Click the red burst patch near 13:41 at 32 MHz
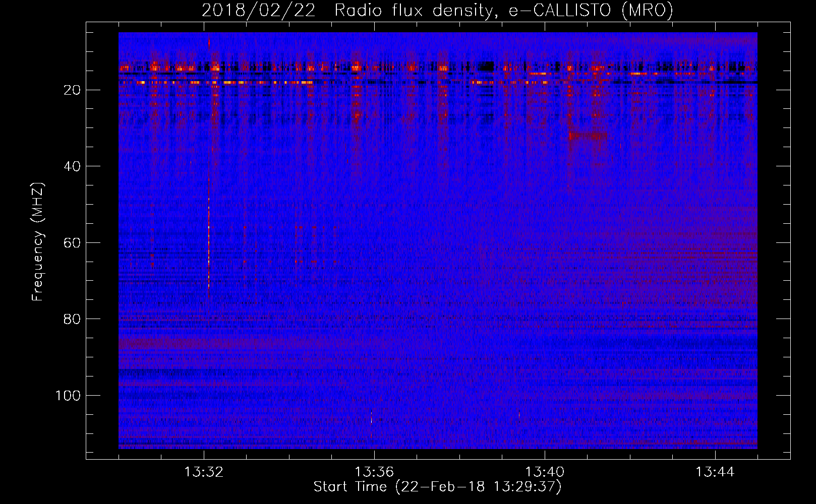The image size is (816, 504). click(588, 136)
